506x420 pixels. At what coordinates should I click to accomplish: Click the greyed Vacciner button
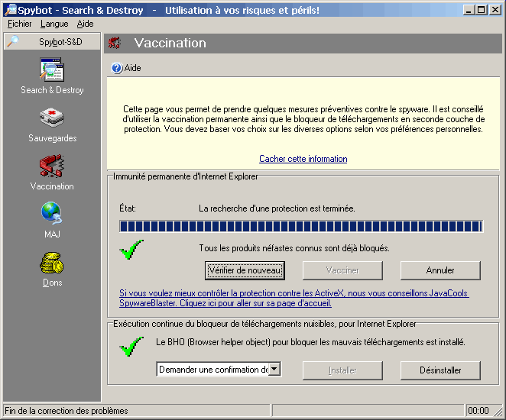click(x=342, y=270)
